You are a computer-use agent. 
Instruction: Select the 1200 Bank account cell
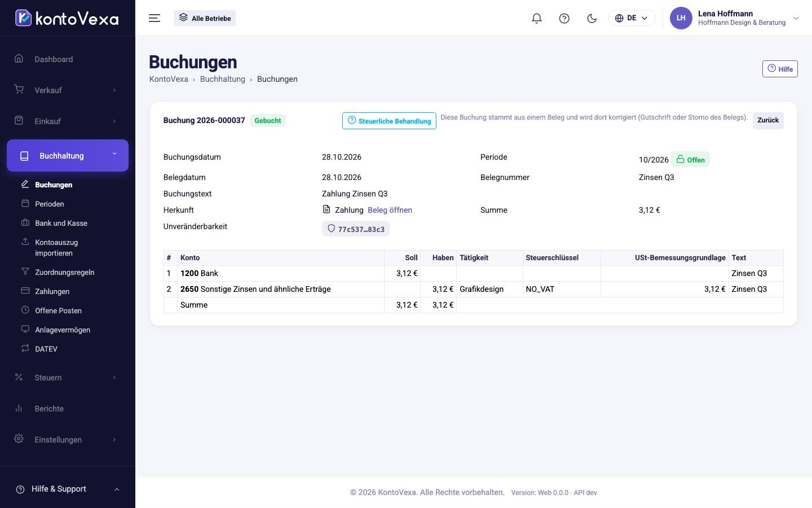[x=281, y=273]
